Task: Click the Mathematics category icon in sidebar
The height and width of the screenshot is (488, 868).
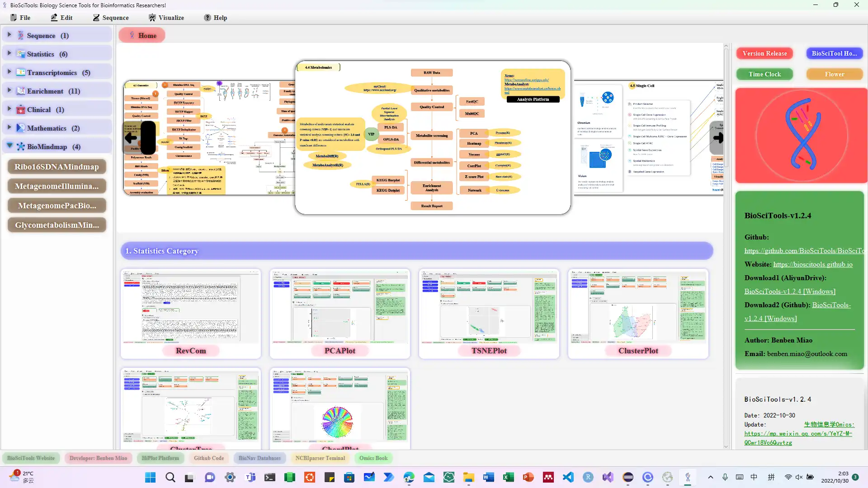Action: coord(21,127)
